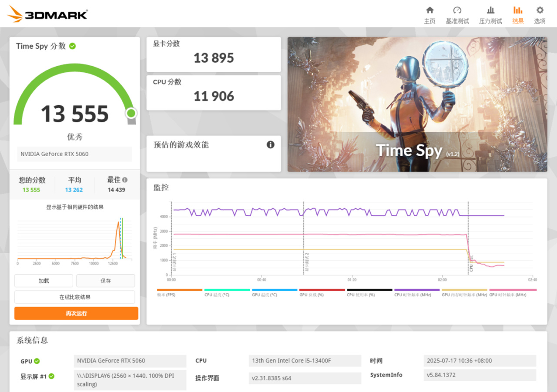Click the GPU value NVIDIA GeForce RTX 5060 in 系统信息
Screen dimensions: 557x392
(130, 361)
